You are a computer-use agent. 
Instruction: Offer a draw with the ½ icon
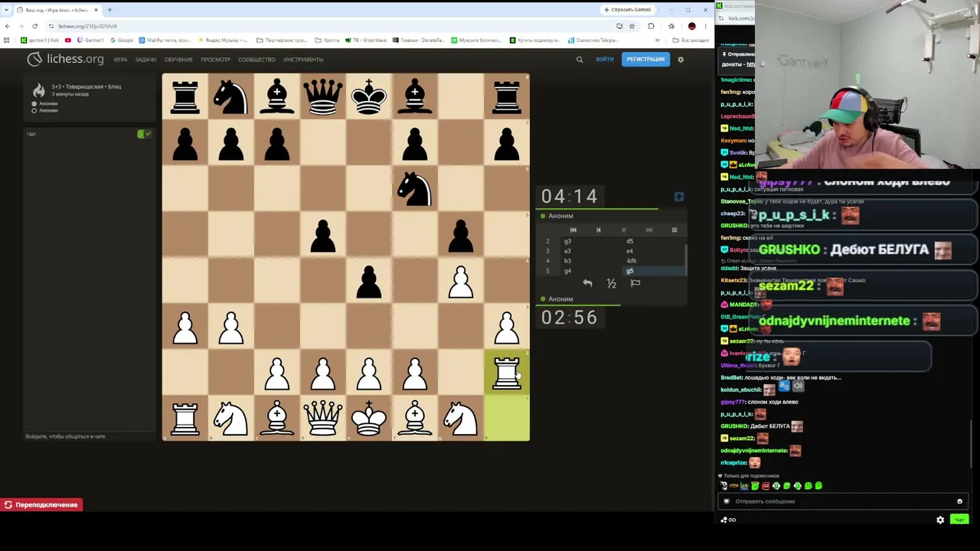[611, 283]
